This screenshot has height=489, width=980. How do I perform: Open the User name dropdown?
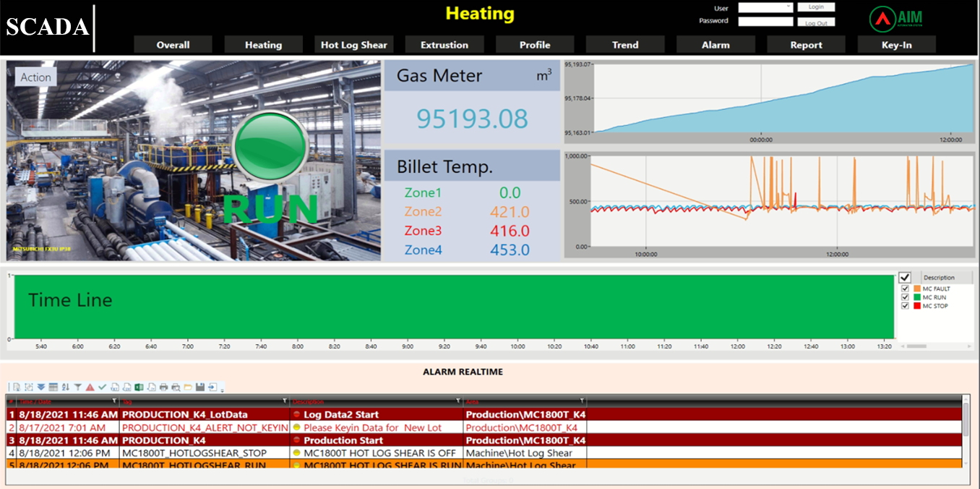788,7
